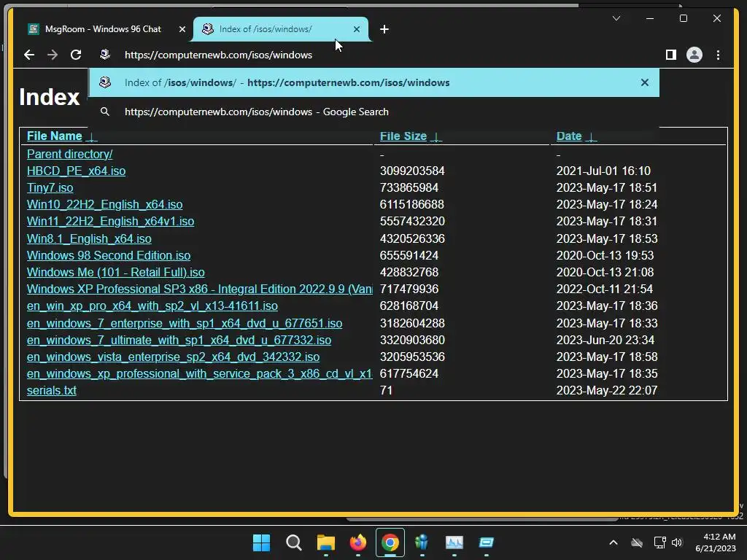
Task: Close the MsgRoom - Windows 96 Chat tab
Action: (182, 29)
